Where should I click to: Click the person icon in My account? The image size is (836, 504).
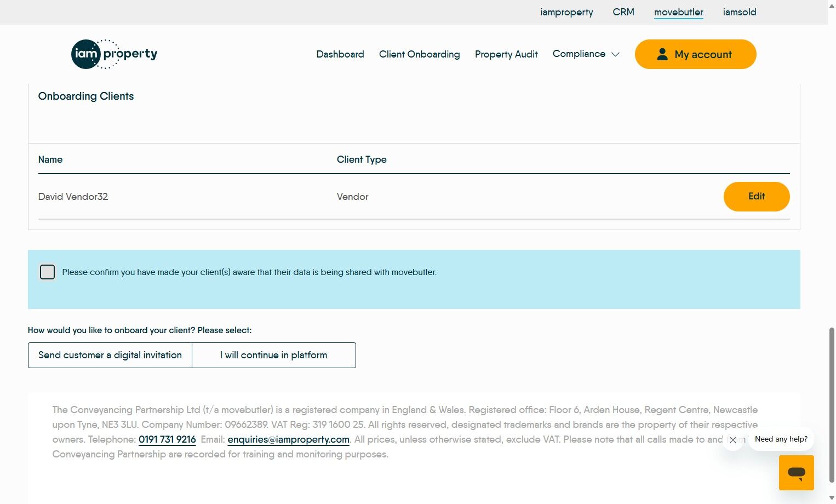[662, 54]
